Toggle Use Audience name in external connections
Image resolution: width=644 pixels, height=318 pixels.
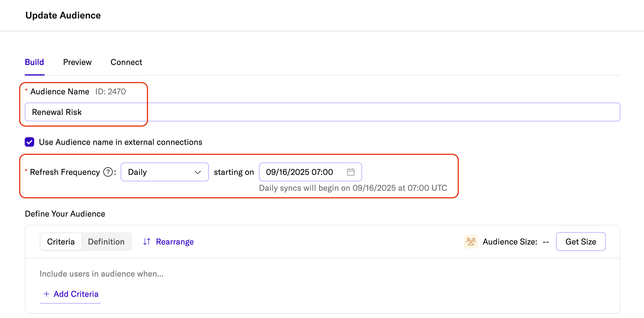[29, 142]
